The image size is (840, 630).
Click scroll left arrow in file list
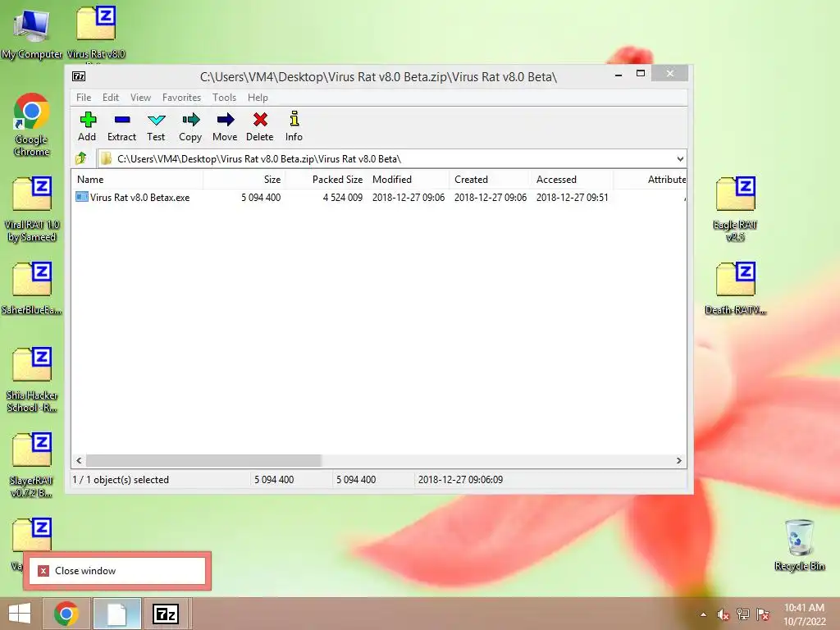tap(80, 461)
